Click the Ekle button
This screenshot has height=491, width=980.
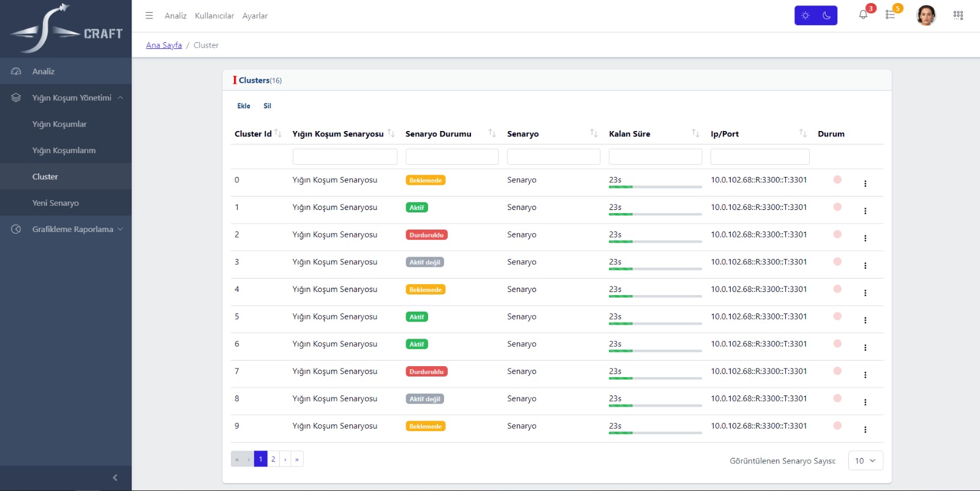[x=244, y=106]
